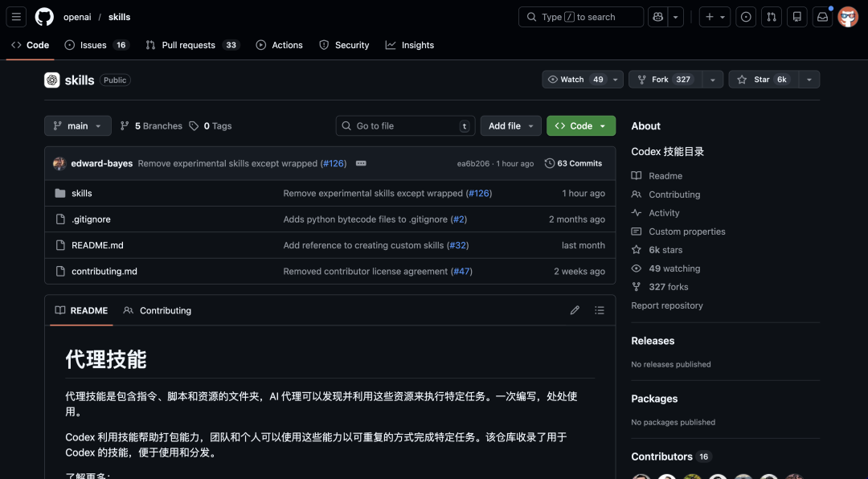Open the green Code clone dropdown

coord(581,125)
